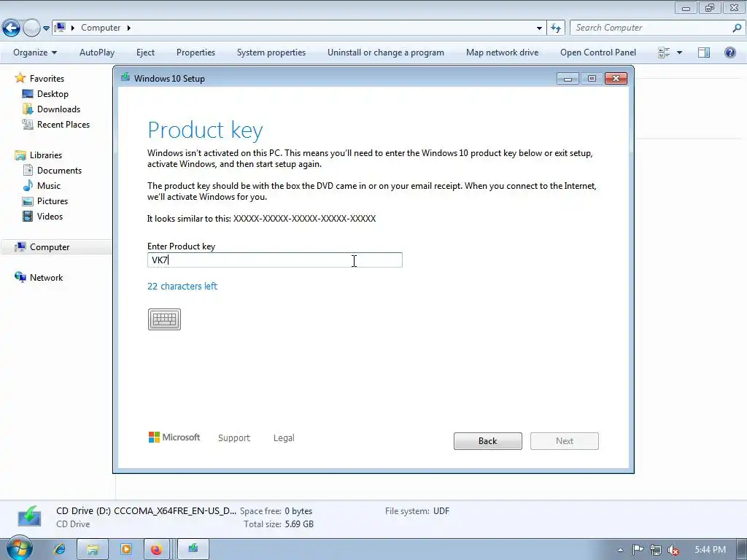Screen dimensions: 747x560
Task: Click the change view icon
Action: 664,52
